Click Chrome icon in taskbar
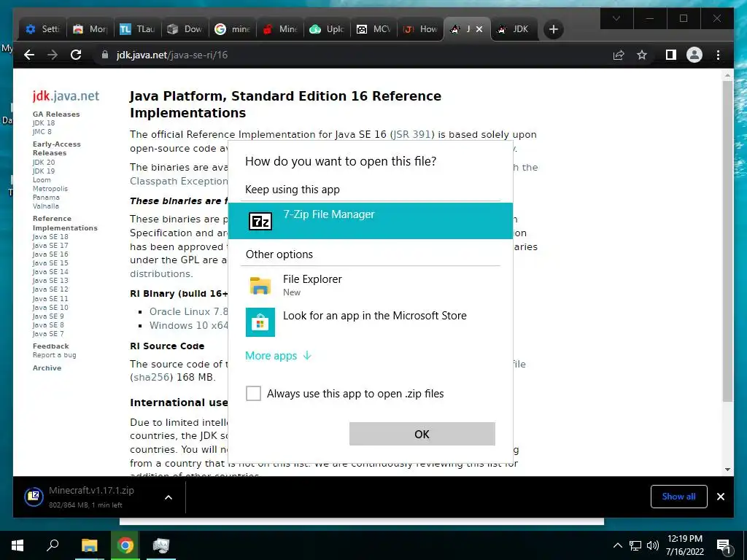The height and width of the screenshot is (560, 747). click(125, 545)
